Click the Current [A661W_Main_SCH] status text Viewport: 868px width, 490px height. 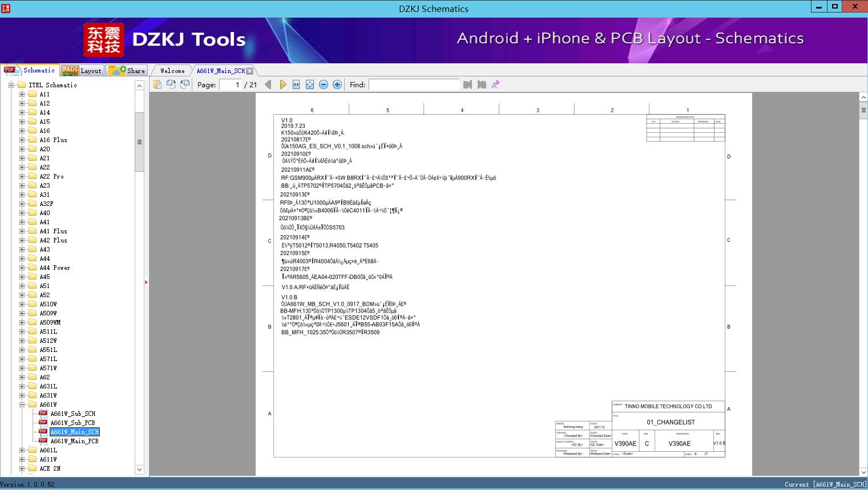coord(825,484)
